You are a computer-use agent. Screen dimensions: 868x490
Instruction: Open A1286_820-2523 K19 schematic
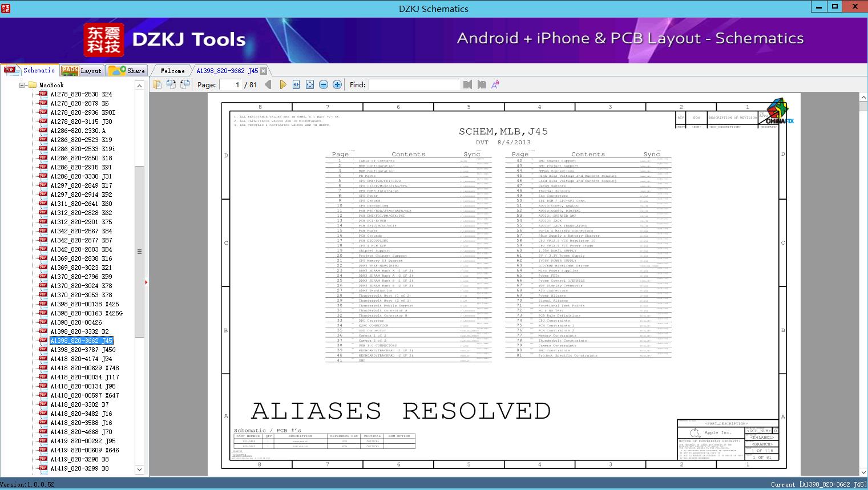[x=81, y=140]
